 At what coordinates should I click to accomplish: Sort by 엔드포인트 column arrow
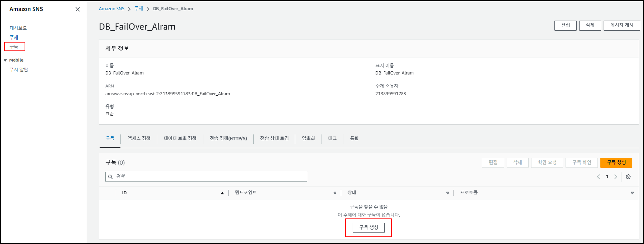[335, 193]
